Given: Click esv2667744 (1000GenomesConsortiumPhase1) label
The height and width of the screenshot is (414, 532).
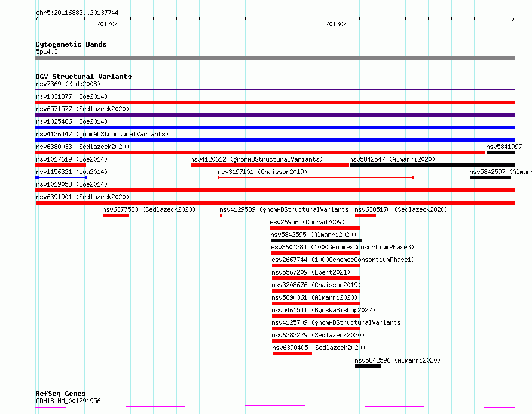Looking at the screenshot, I should point(343,260).
